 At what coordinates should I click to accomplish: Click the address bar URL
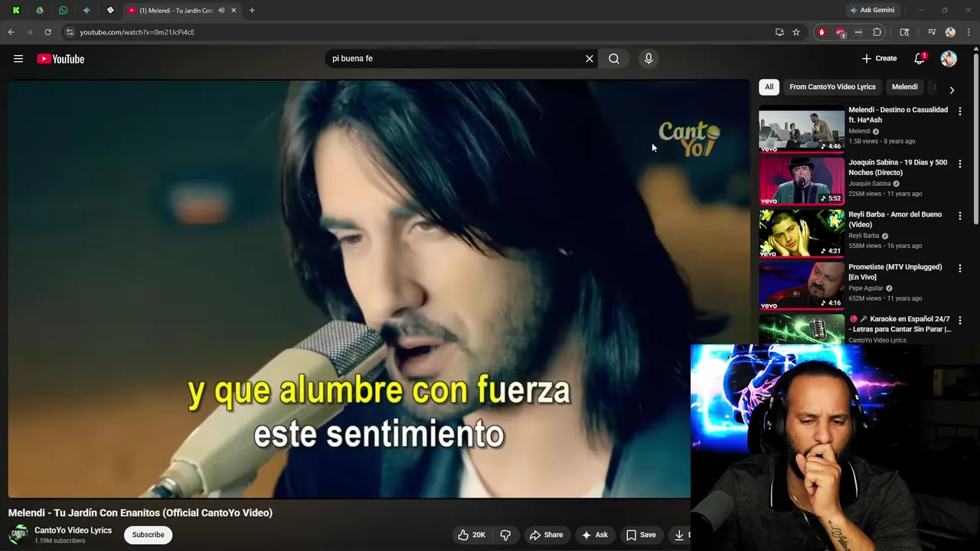click(137, 32)
